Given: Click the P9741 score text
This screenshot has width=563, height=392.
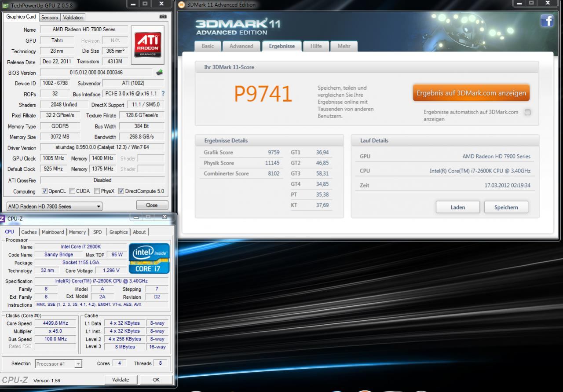Looking at the screenshot, I should coord(263,94).
